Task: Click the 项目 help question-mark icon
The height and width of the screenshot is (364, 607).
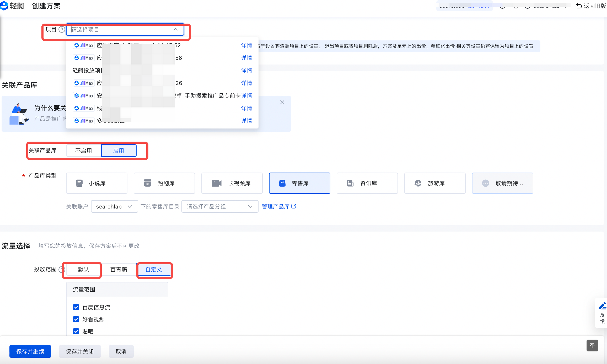Action: click(x=62, y=29)
